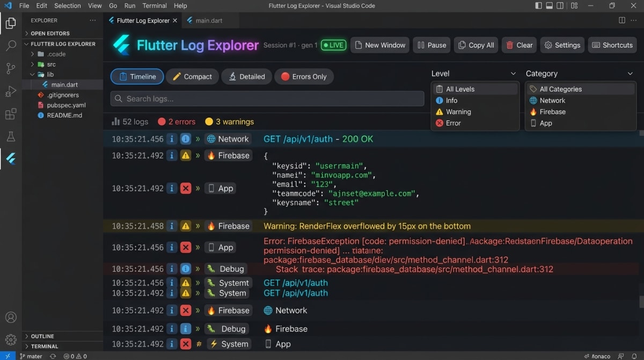Open the Selection menu
Screen dimensions: 644x360
click(68, 5)
